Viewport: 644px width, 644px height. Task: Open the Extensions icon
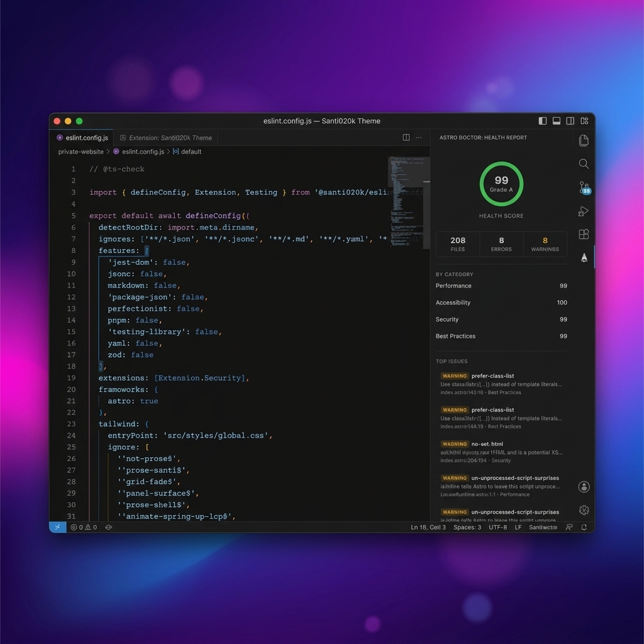[x=584, y=234]
